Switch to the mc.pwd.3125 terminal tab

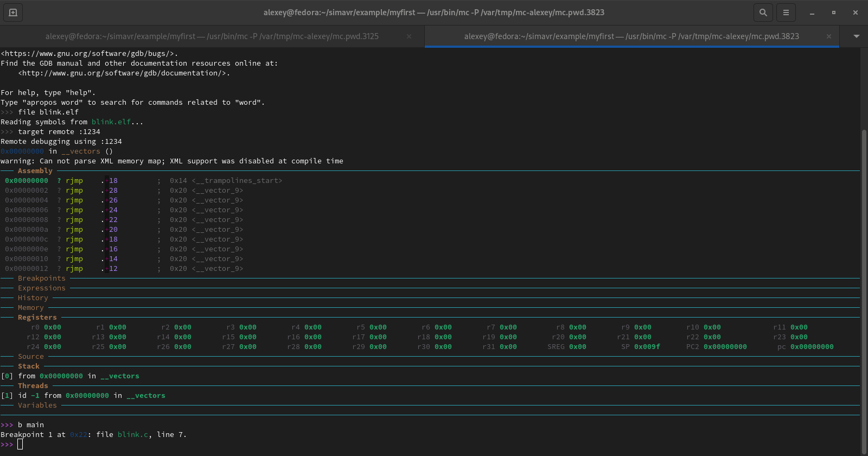(x=212, y=36)
